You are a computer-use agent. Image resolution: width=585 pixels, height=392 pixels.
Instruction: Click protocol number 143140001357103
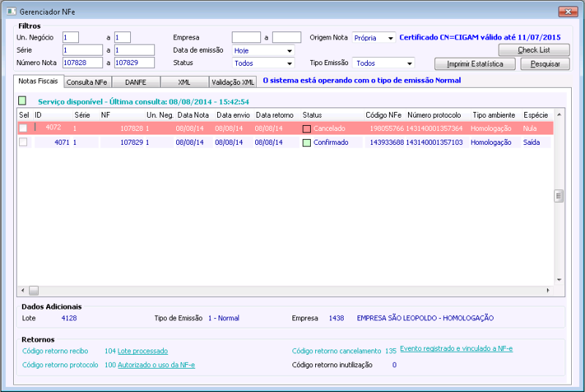434,142
